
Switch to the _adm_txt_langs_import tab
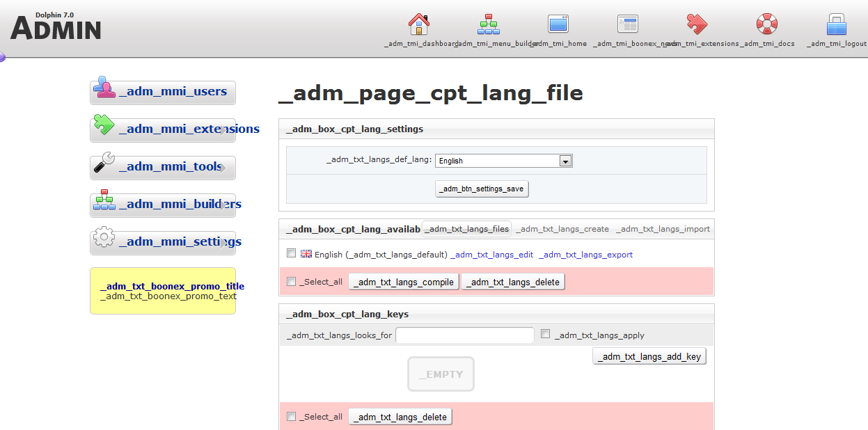click(x=663, y=229)
